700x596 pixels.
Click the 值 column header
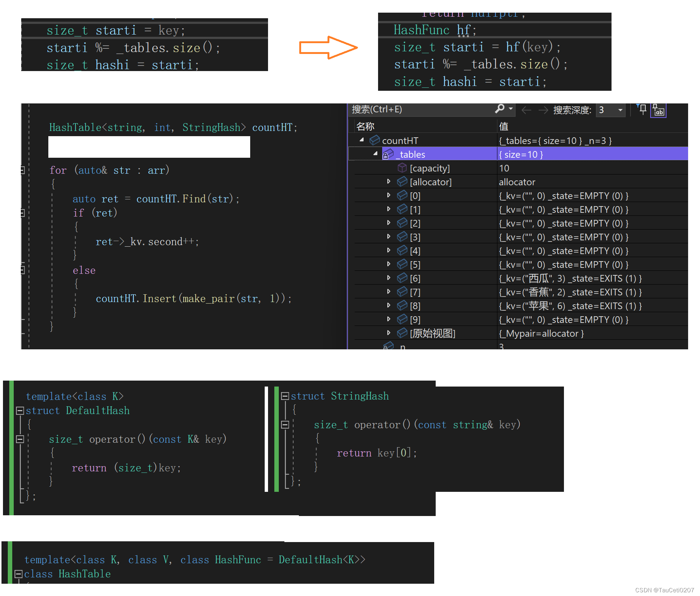coord(504,126)
